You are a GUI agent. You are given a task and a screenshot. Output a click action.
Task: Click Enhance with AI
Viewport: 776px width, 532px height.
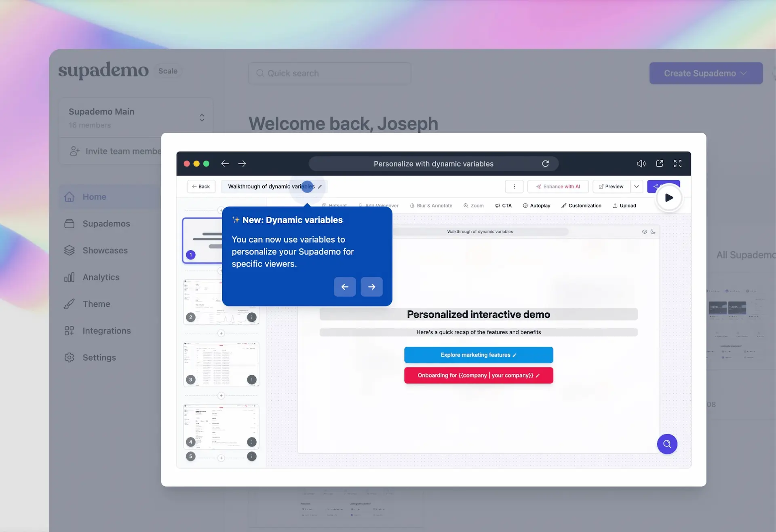pos(558,186)
